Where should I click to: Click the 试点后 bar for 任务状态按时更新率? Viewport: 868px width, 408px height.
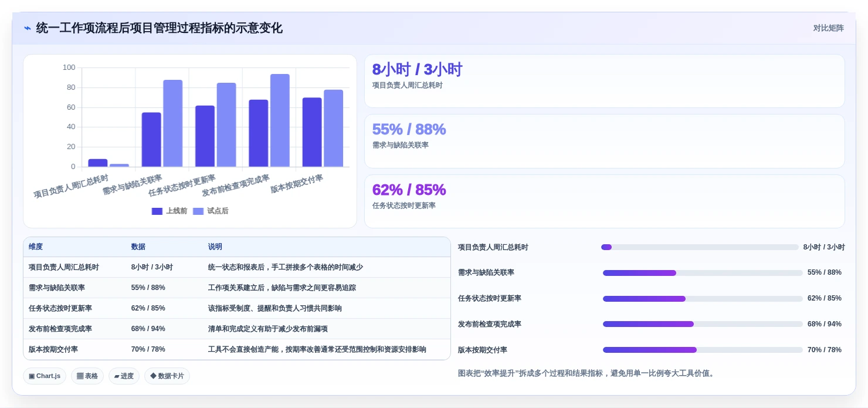pos(226,125)
